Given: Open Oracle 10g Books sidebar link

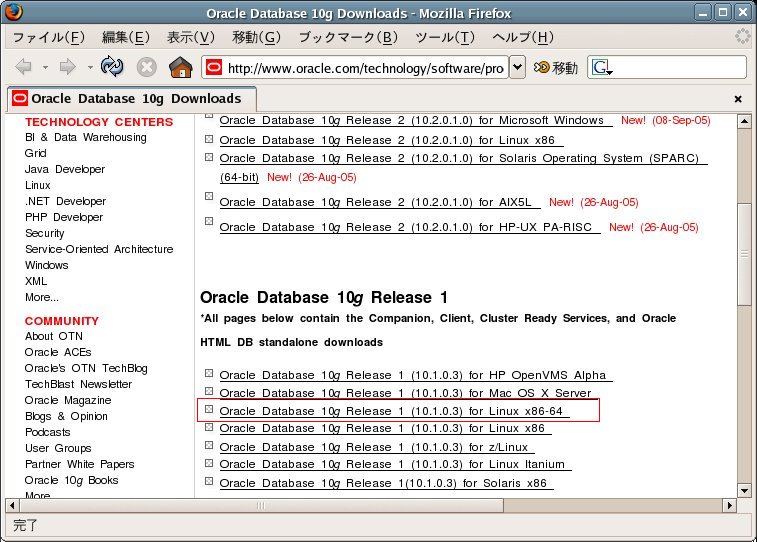Looking at the screenshot, I should coord(71,480).
